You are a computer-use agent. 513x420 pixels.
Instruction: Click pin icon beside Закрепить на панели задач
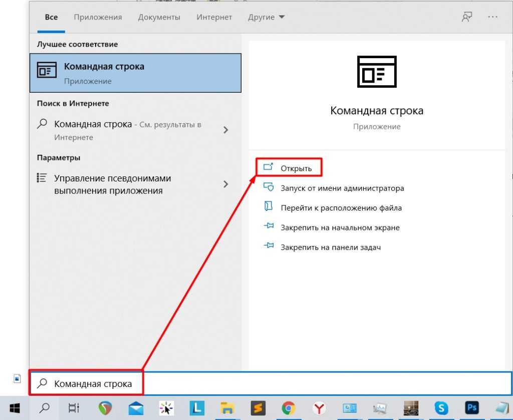pyautogui.click(x=269, y=245)
